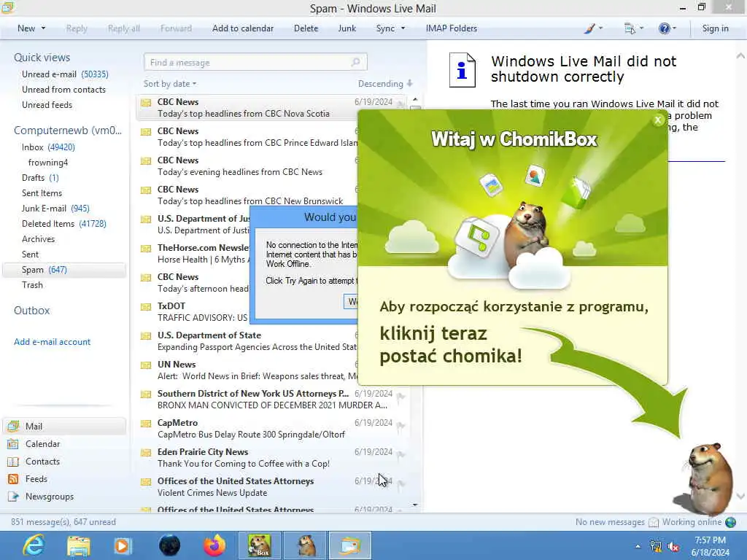747x560 pixels.
Task: Expand the New message dropdown arrow
Action: [x=43, y=28]
